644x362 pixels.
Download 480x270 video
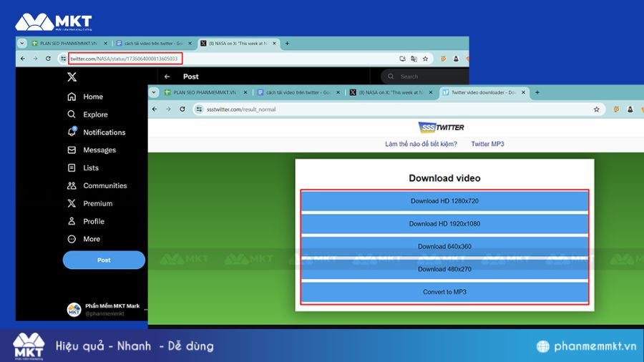444,269
